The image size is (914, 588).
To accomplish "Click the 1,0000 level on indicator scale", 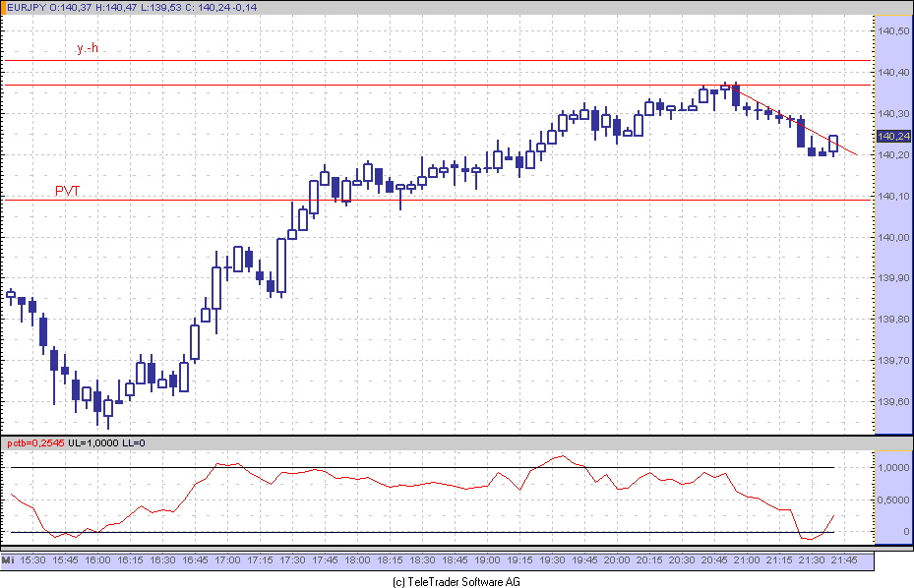I will [x=893, y=467].
